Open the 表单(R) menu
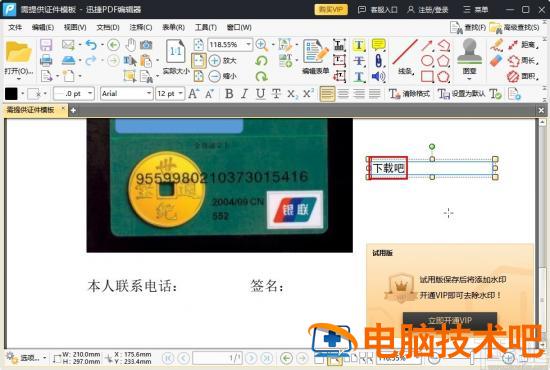 173,27
